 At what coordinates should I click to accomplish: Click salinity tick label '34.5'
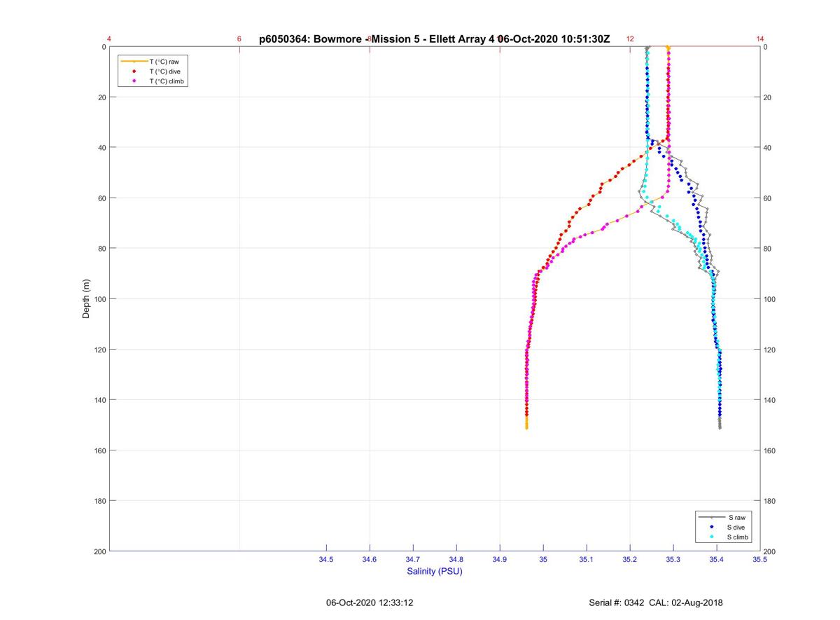click(326, 560)
